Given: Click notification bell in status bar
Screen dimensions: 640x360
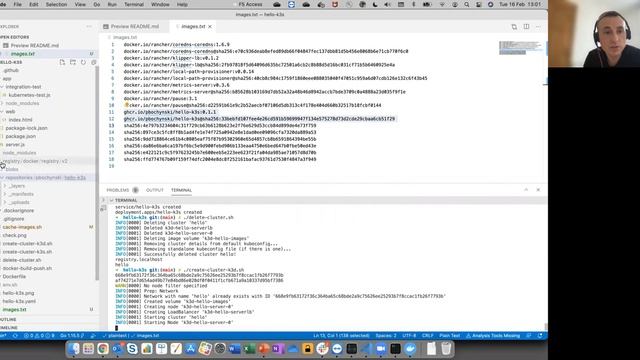Looking at the screenshot, I should 540,336.
